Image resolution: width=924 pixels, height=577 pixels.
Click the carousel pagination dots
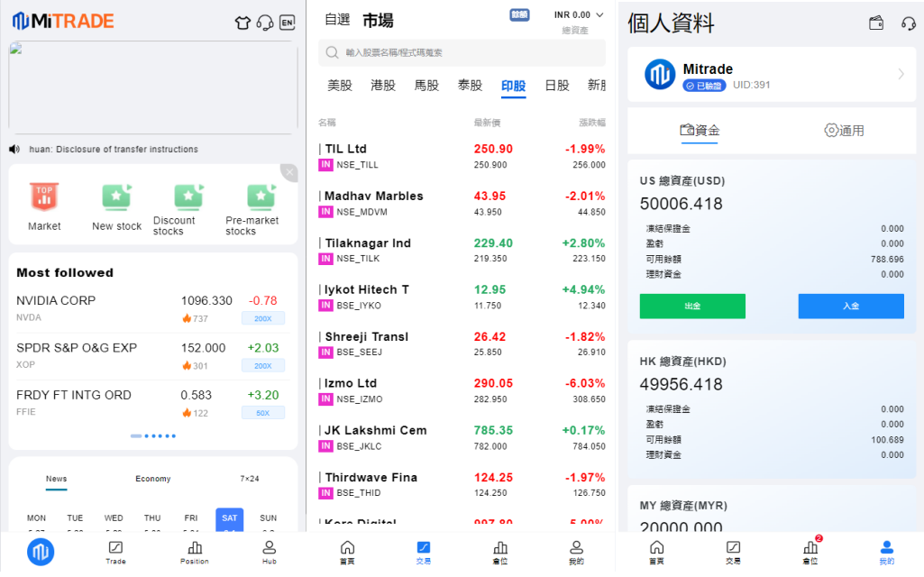[153, 436]
